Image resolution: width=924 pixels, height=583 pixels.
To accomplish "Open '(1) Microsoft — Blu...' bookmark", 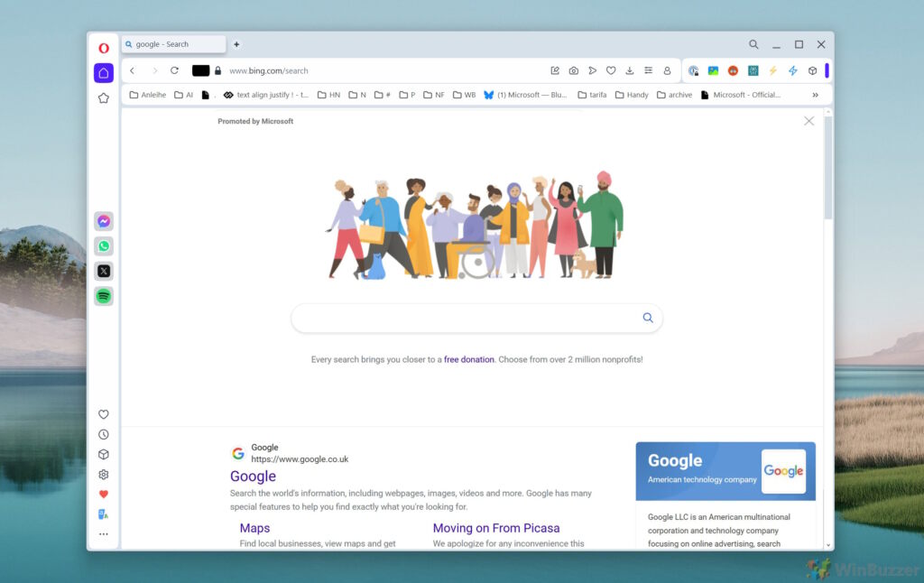I will (x=525, y=95).
